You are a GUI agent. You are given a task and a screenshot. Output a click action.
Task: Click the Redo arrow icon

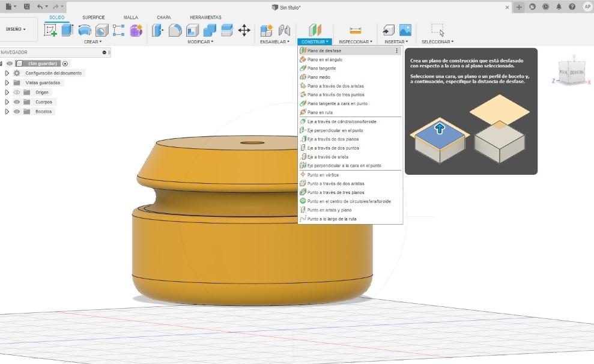coord(56,7)
